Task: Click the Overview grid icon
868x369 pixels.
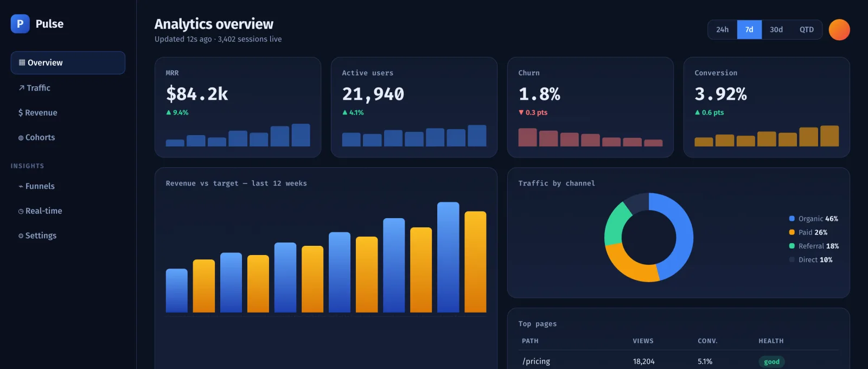Action: (x=22, y=62)
